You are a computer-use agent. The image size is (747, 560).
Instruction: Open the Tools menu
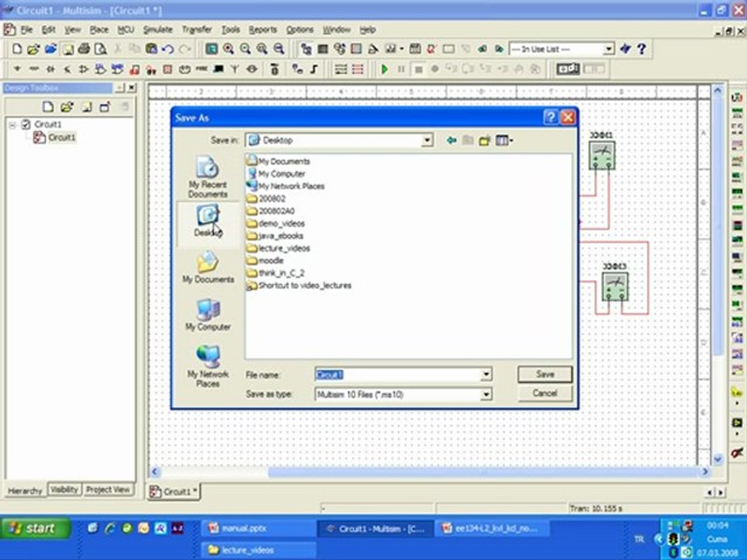230,30
